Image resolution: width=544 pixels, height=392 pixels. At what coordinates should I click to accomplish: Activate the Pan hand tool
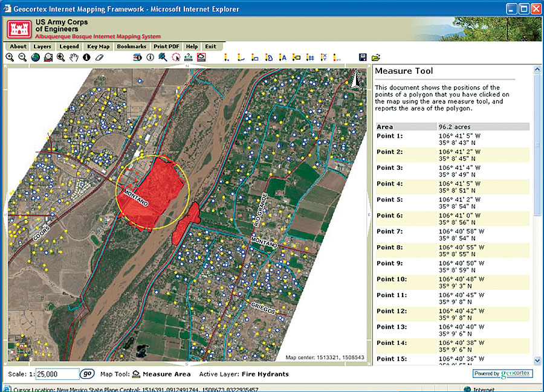pos(74,57)
